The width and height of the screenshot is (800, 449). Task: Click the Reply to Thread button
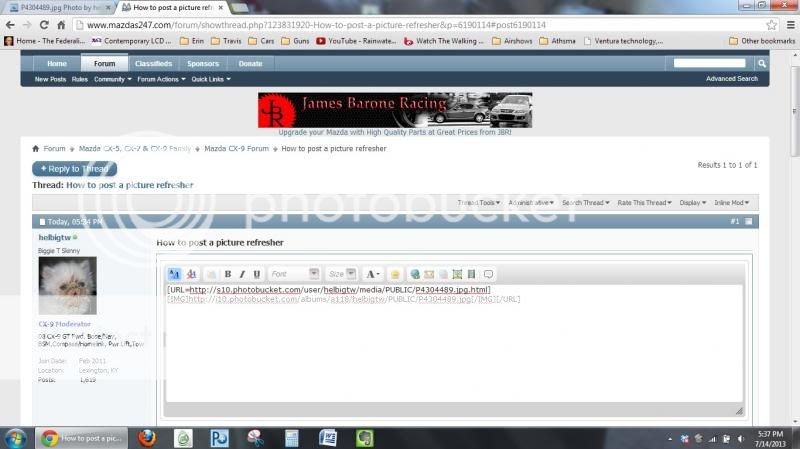[x=74, y=169]
